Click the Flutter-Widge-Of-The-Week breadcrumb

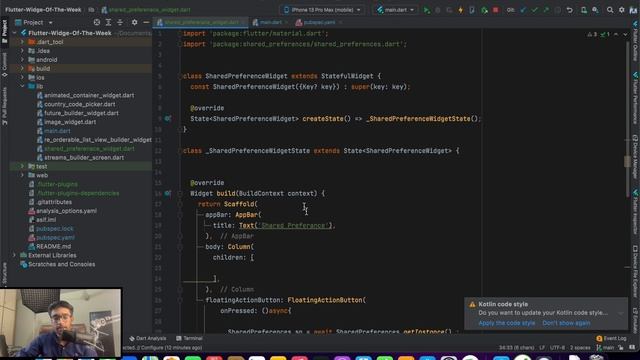(43, 10)
